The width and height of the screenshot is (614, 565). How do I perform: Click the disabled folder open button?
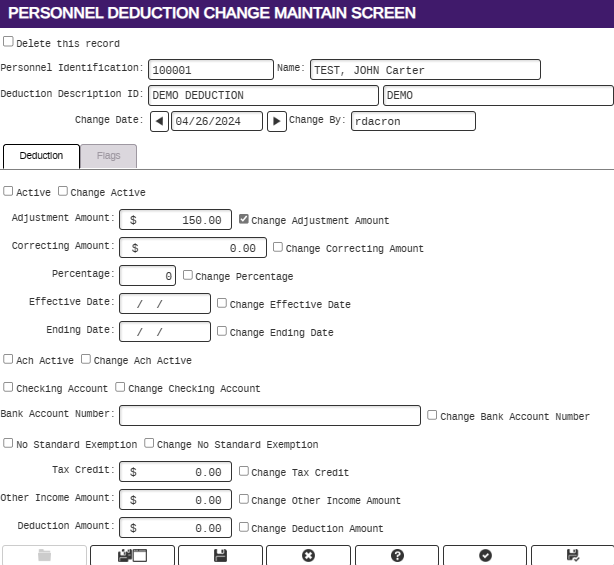click(44, 555)
